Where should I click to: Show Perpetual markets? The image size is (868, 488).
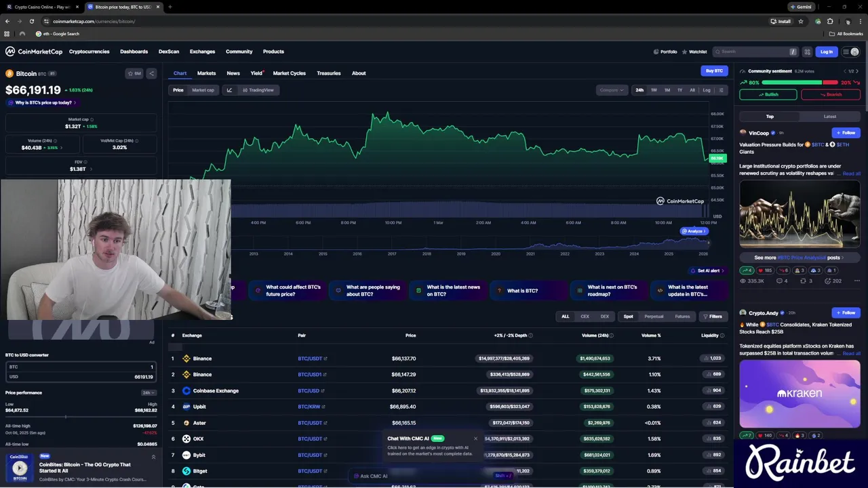(x=654, y=317)
